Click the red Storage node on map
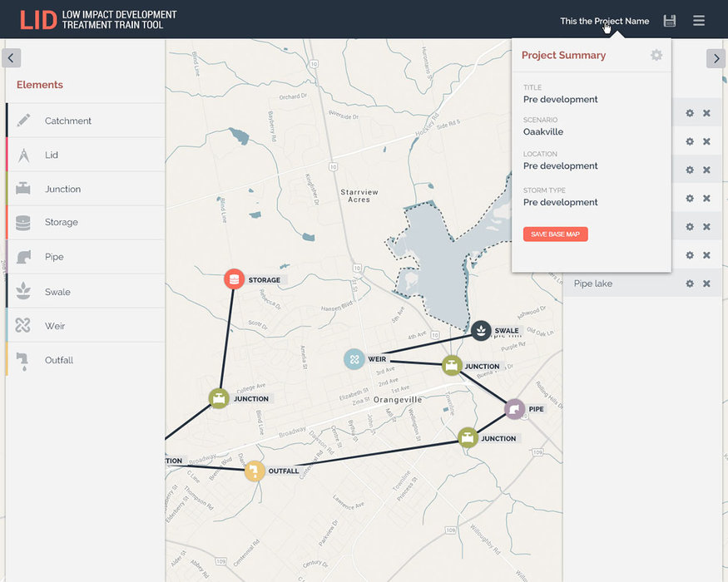Screen dimensions: 728x582 pyautogui.click(x=234, y=279)
